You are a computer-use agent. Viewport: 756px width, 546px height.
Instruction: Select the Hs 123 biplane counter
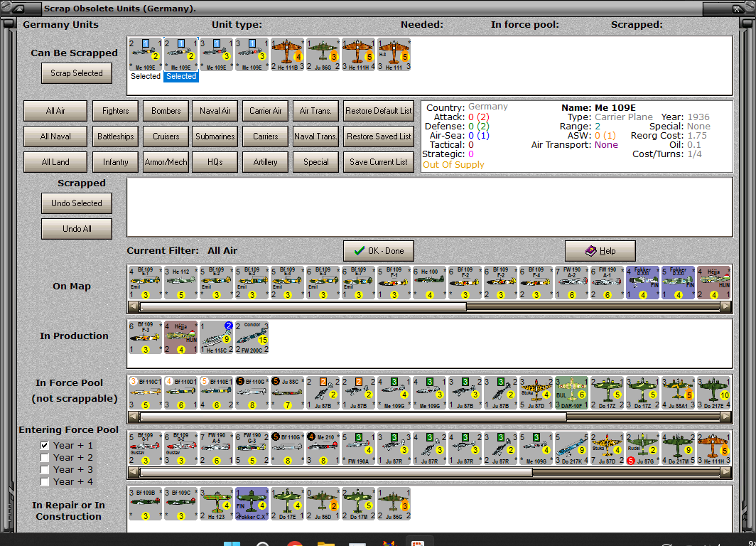click(x=217, y=503)
